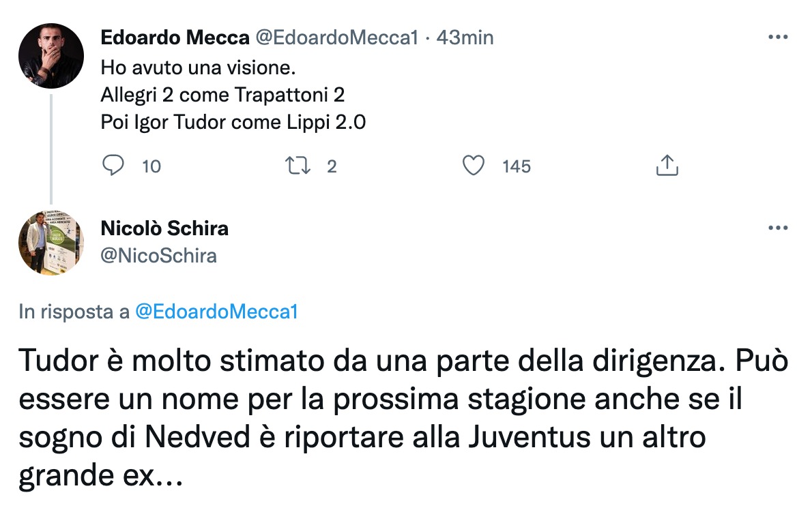Open Edoardo Mecca's profile via display name

175,37
